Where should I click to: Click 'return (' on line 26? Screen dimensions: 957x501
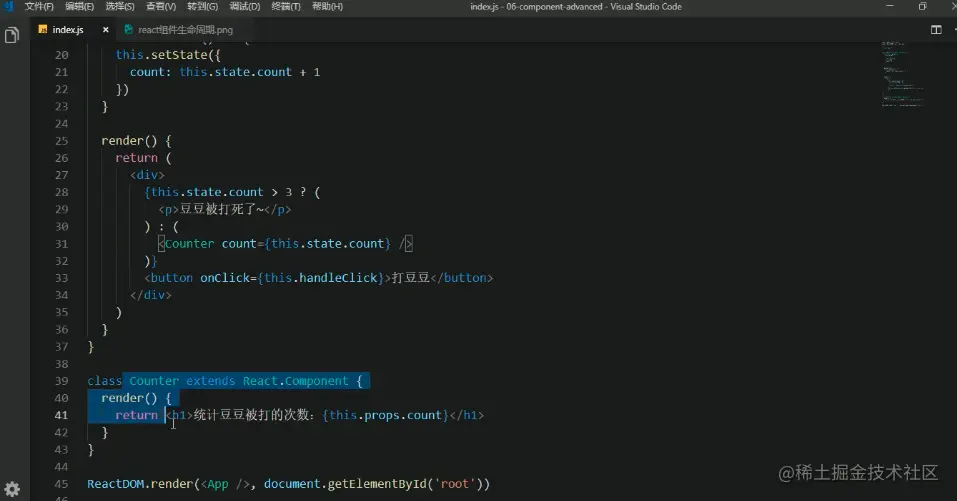tap(143, 158)
